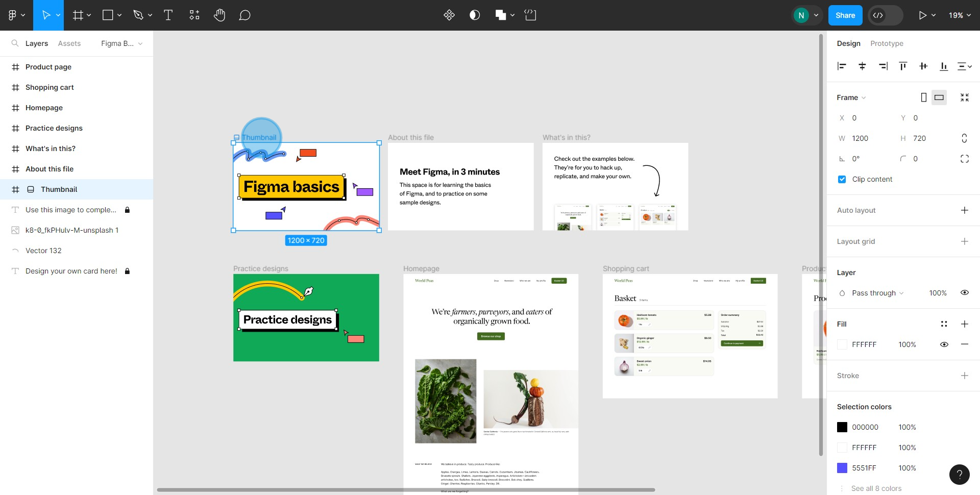The image size is (980, 495).
Task: Remove the FFFFFF fill with minus
Action: click(x=964, y=344)
